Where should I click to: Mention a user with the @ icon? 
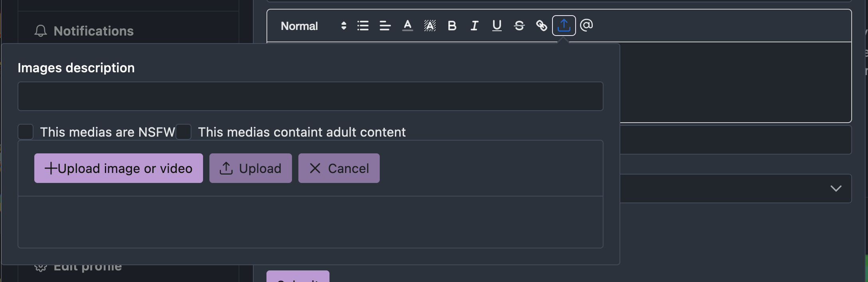pyautogui.click(x=587, y=26)
